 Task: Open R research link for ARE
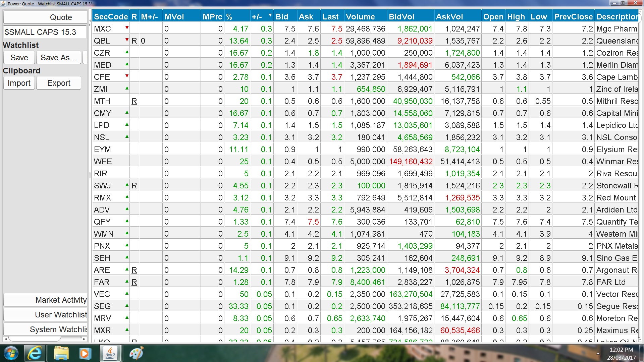(x=134, y=270)
